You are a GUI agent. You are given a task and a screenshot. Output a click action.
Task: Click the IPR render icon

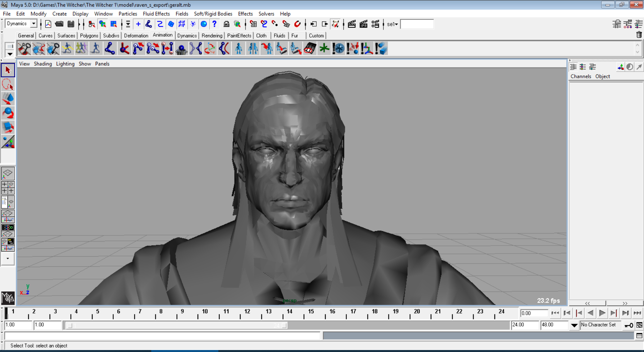click(x=364, y=24)
